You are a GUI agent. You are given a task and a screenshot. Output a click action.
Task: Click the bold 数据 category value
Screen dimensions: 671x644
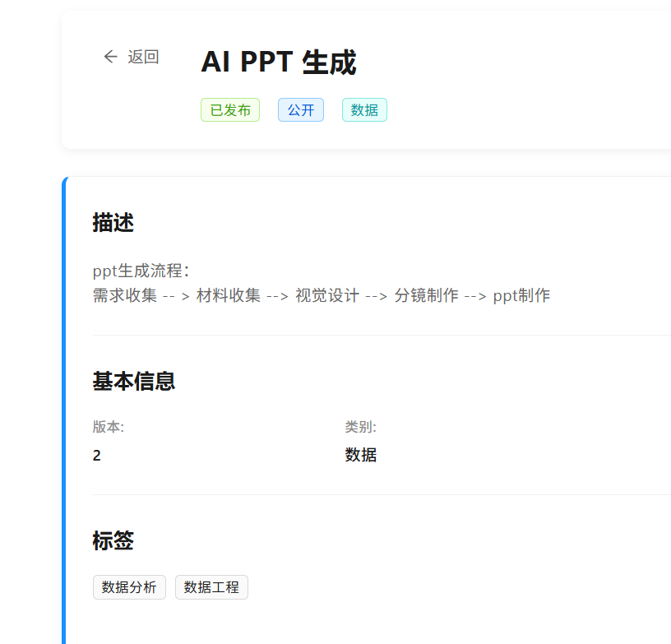(x=361, y=456)
